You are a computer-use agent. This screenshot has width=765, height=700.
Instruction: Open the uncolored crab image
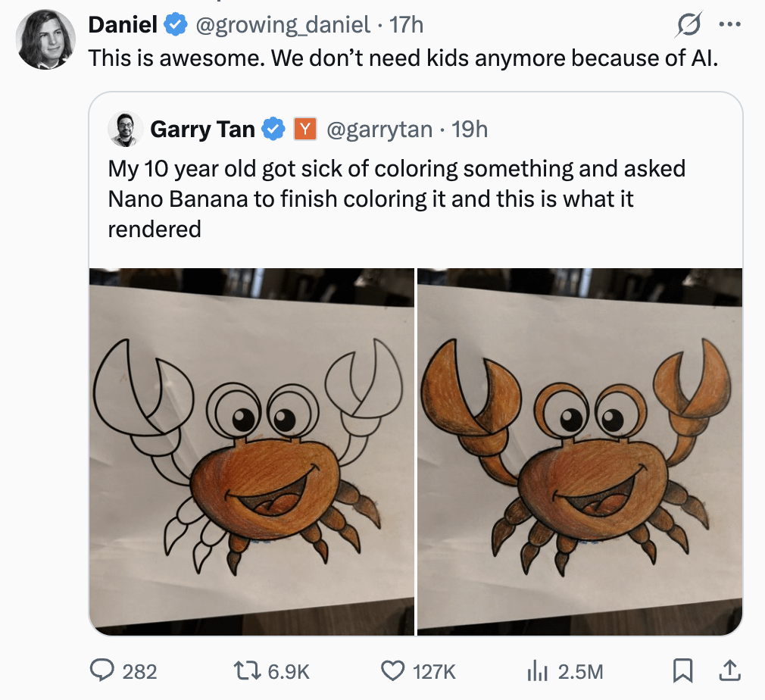pyautogui.click(x=251, y=451)
